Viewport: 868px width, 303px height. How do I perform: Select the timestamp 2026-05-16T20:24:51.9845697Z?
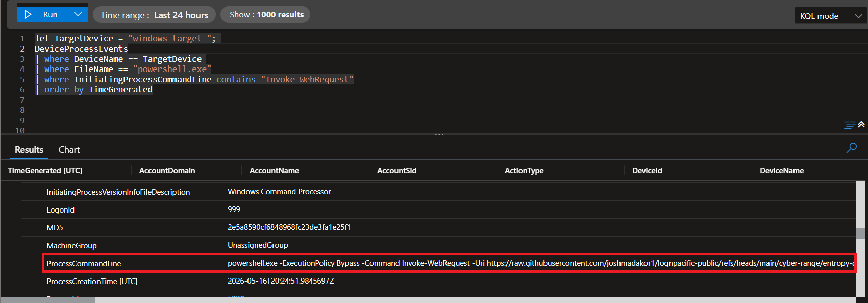click(281, 281)
